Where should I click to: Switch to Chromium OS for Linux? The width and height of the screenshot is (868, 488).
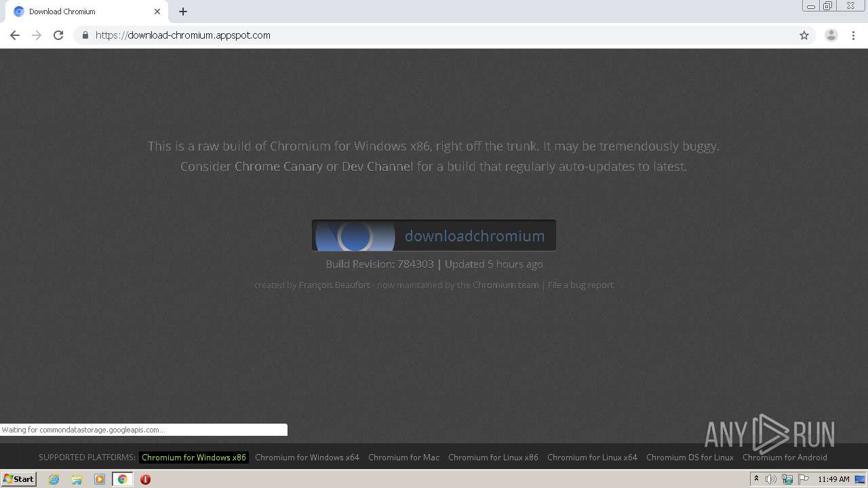[x=690, y=457]
